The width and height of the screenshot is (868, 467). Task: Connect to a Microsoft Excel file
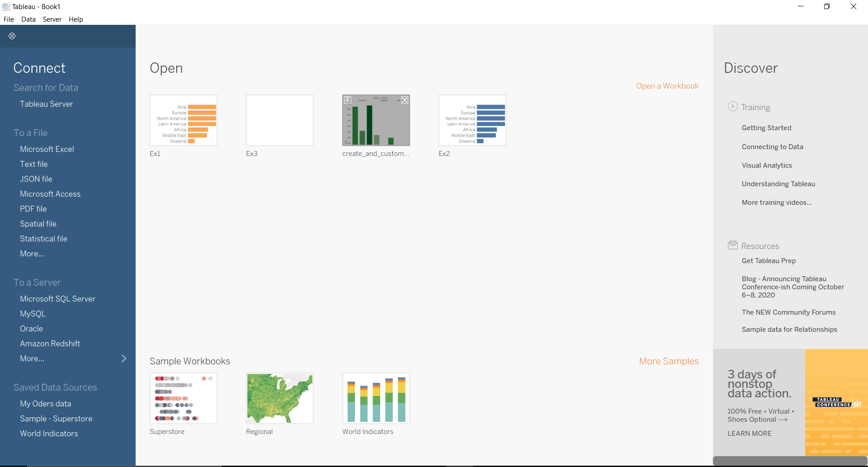47,149
